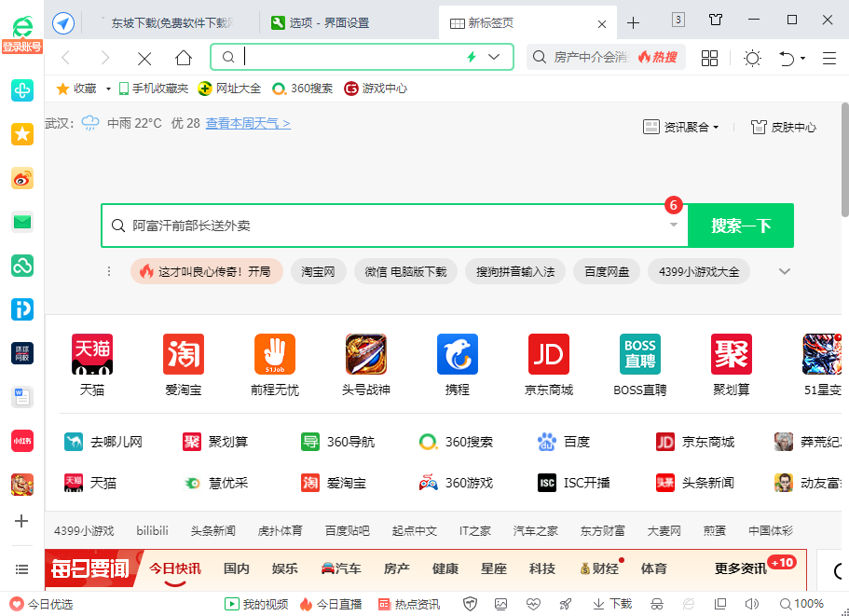
Task: Open the skin shirt icon in title bar
Action: point(716,20)
